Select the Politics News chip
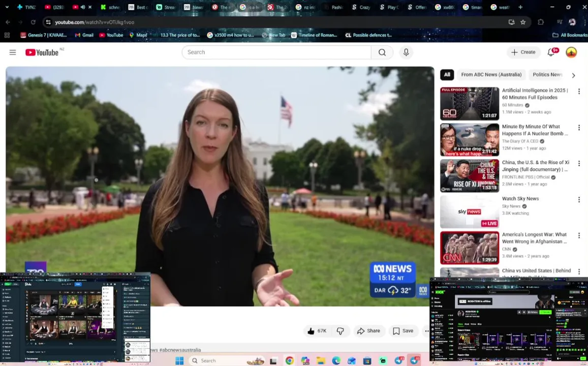The image size is (588, 366). [547, 75]
